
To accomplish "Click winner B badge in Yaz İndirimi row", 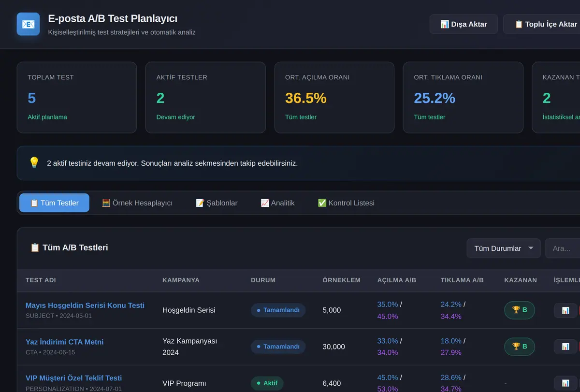I will 520,347.
